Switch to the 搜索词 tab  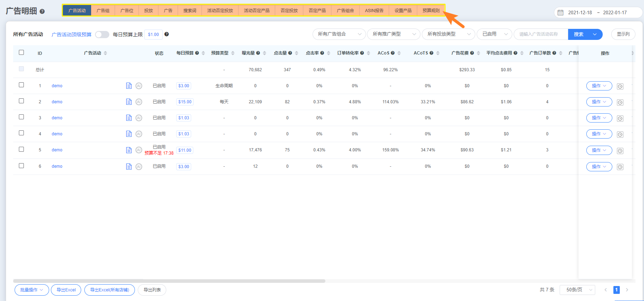tap(190, 11)
